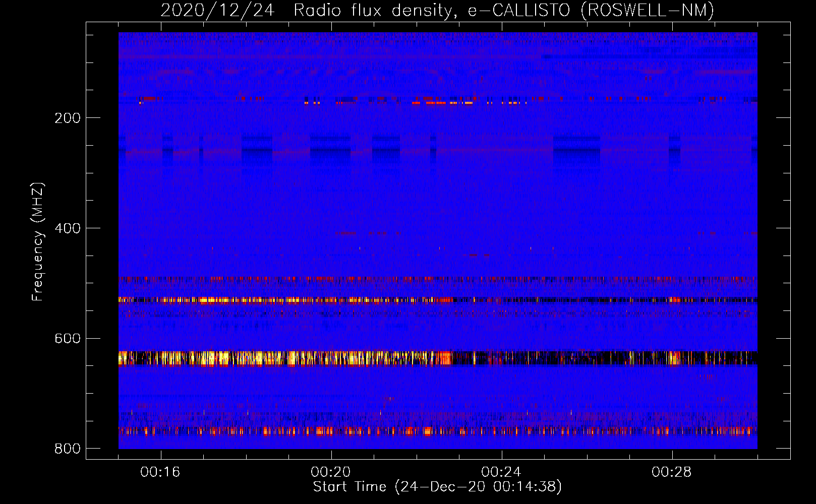The image size is (816, 504).
Task: Click the 00:20 time tick label
Action: pos(331,472)
